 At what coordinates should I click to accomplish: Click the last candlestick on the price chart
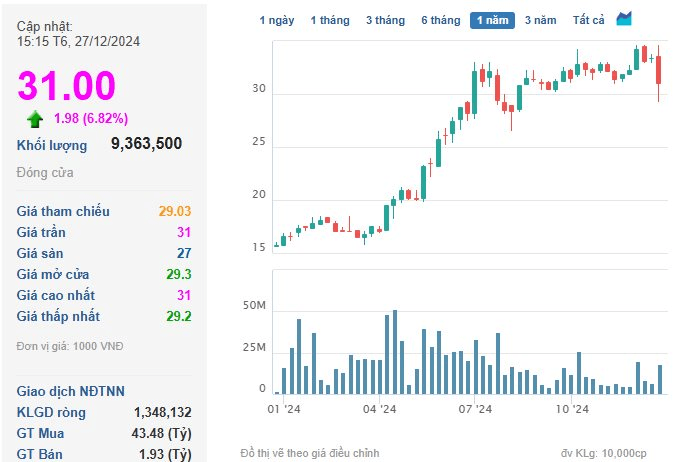658,73
